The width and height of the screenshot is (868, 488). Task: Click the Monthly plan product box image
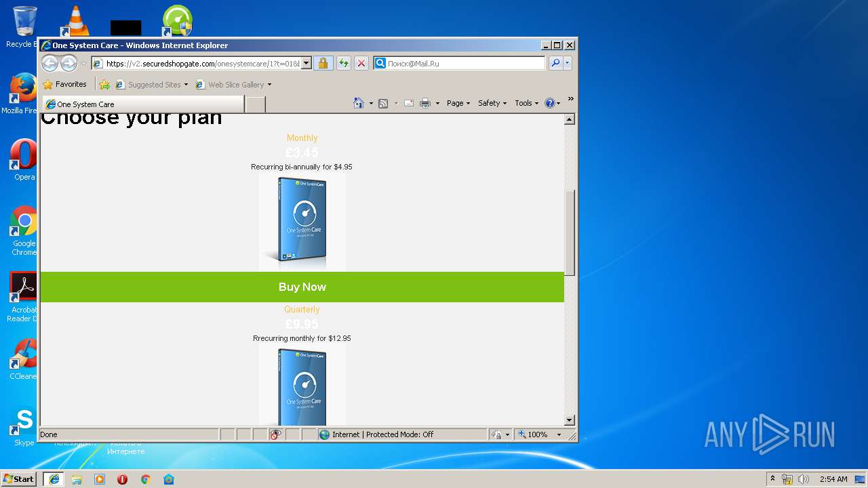coord(302,222)
